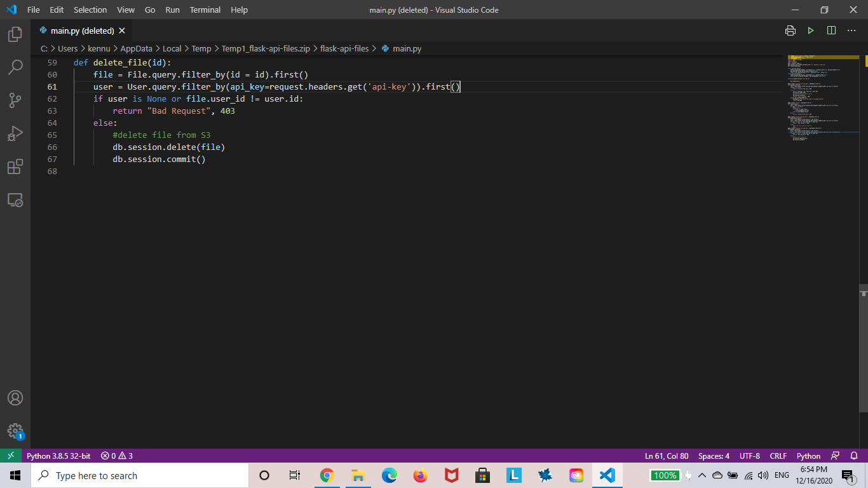Click the green 100% battery indicator
The height and width of the screenshot is (488, 868).
(665, 475)
